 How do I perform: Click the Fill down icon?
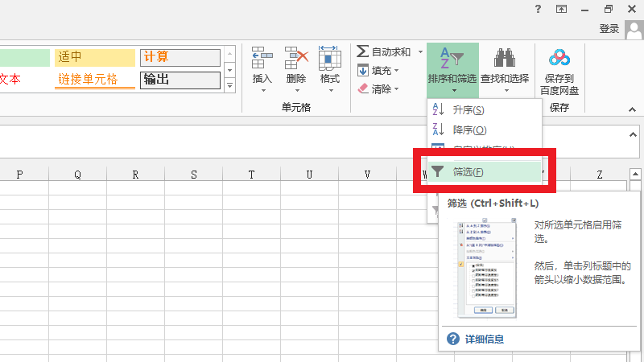coord(363,70)
